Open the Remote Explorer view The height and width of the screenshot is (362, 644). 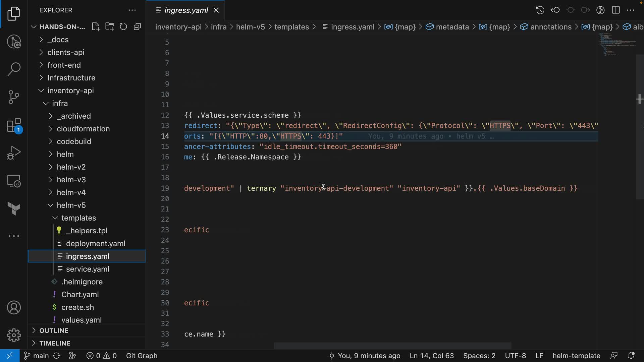pyautogui.click(x=14, y=181)
